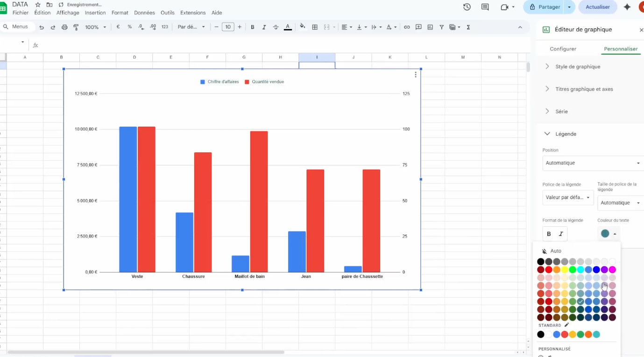Click the Actualiser button
644x357 pixels.
(x=598, y=7)
